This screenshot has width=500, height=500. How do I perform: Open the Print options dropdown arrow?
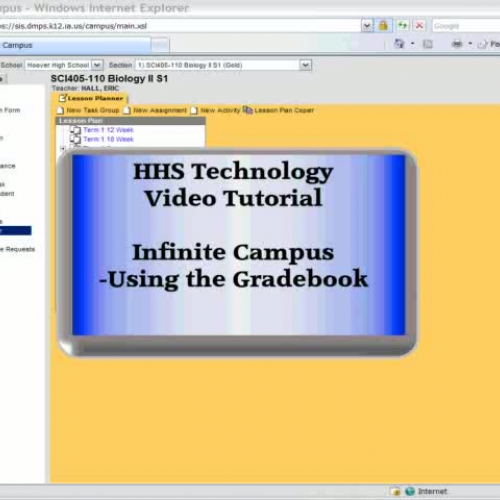pos(470,44)
